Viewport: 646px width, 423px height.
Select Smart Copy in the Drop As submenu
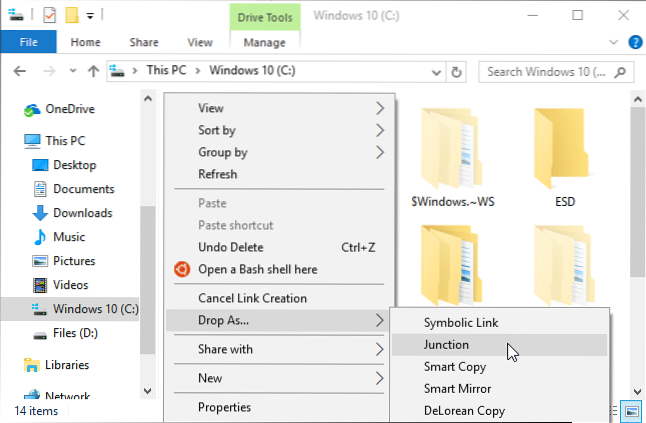click(499, 367)
